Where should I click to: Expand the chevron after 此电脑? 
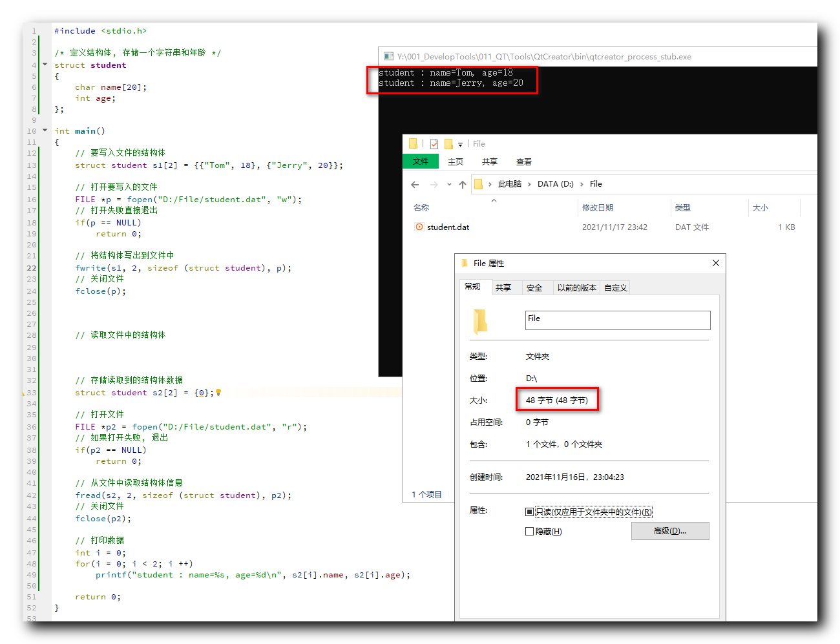pos(530,184)
